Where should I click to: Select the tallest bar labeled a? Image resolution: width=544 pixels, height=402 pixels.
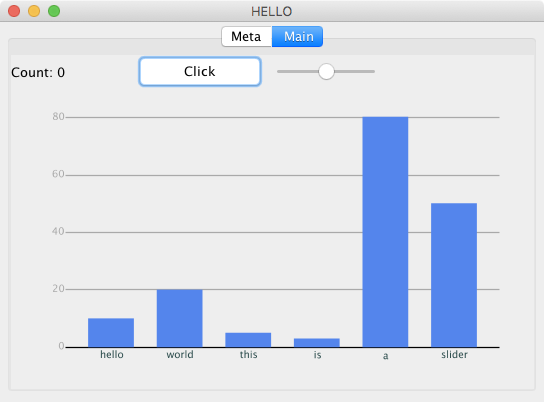(x=385, y=232)
